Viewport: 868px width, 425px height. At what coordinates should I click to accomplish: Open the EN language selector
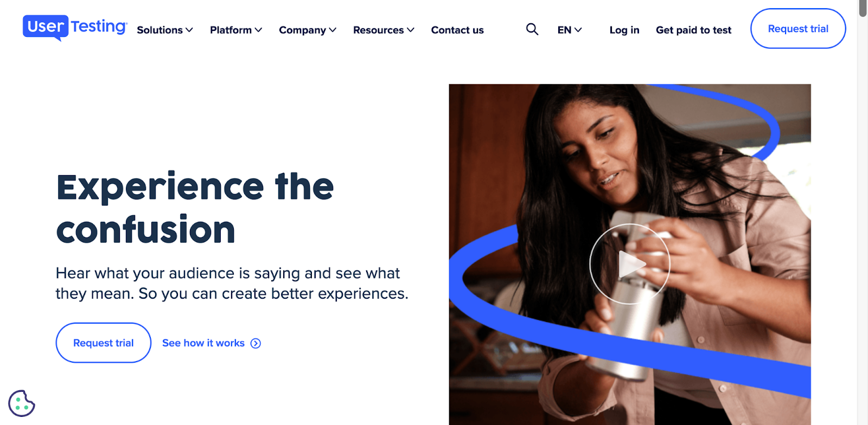[570, 30]
